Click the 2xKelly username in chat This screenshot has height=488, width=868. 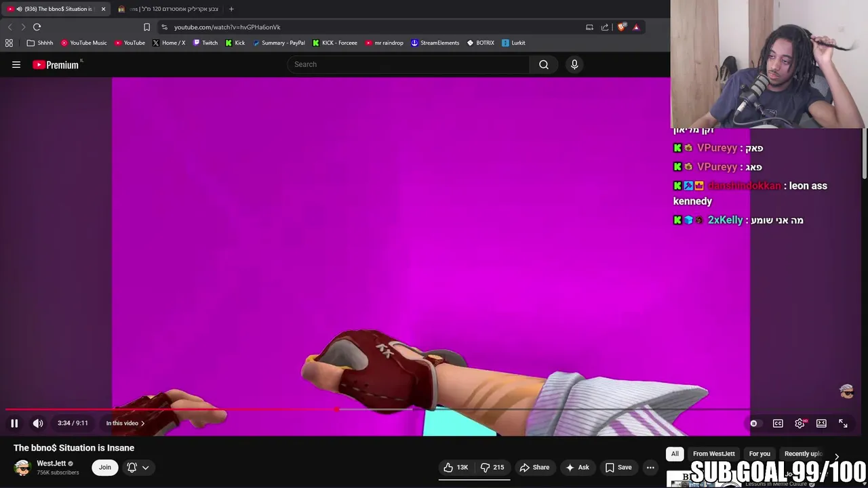pyautogui.click(x=725, y=220)
